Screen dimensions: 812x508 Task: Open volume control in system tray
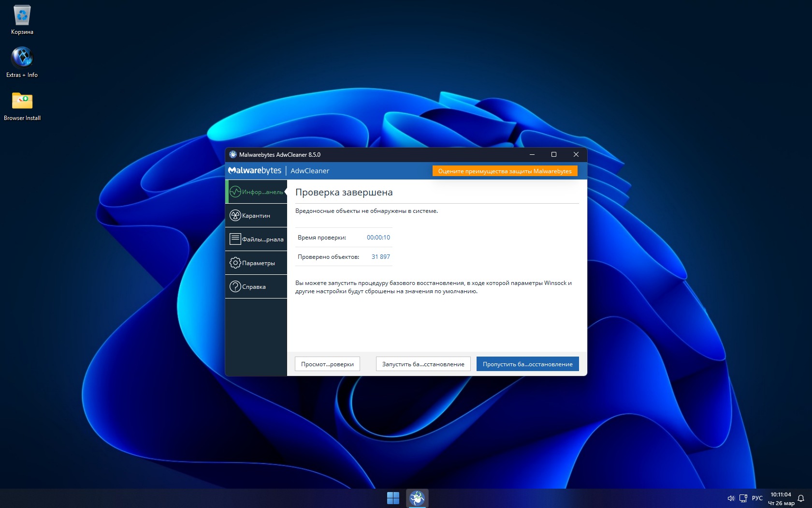click(731, 498)
